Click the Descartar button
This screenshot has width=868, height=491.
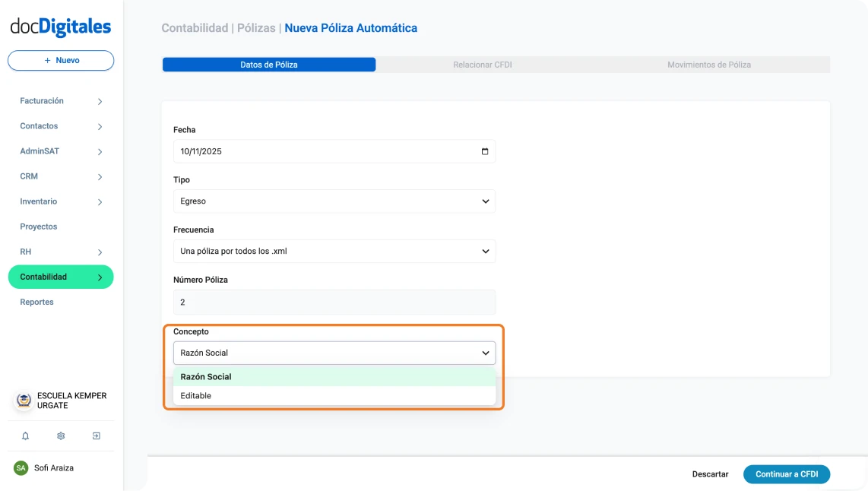click(x=709, y=474)
